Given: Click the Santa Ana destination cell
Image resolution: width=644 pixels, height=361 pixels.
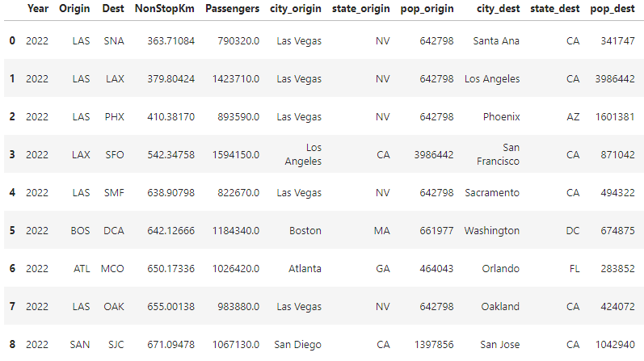Looking at the screenshot, I should (x=496, y=41).
